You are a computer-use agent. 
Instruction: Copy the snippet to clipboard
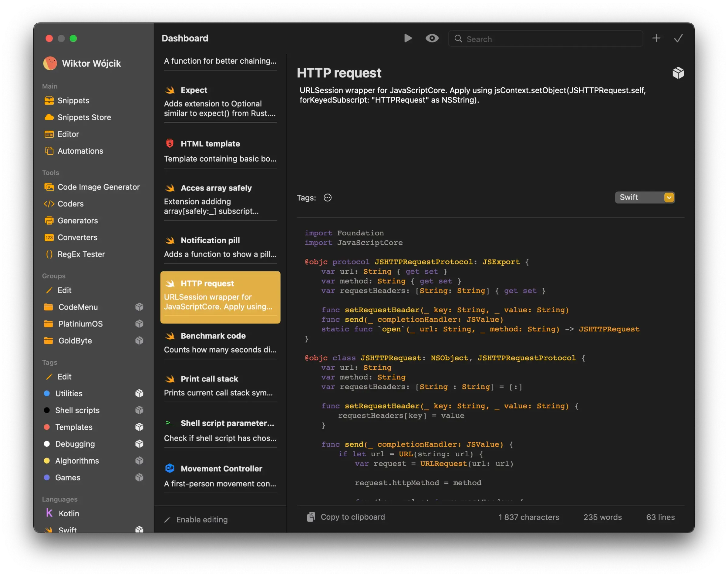(x=346, y=517)
